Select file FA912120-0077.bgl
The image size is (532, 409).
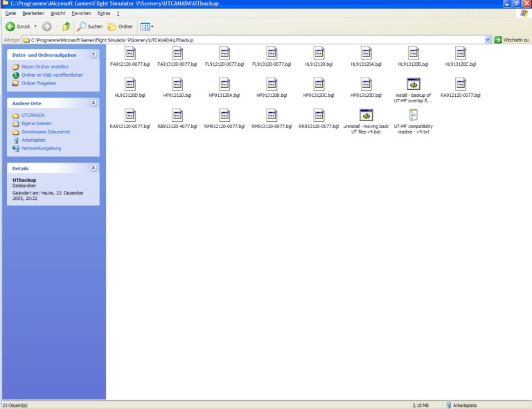tap(130, 57)
